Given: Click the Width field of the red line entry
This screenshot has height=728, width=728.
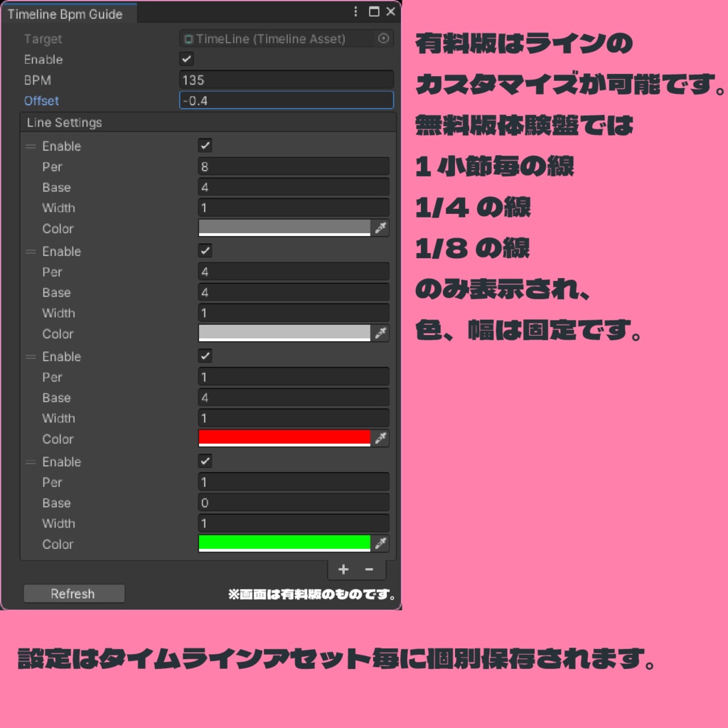Looking at the screenshot, I should pyautogui.click(x=294, y=418).
